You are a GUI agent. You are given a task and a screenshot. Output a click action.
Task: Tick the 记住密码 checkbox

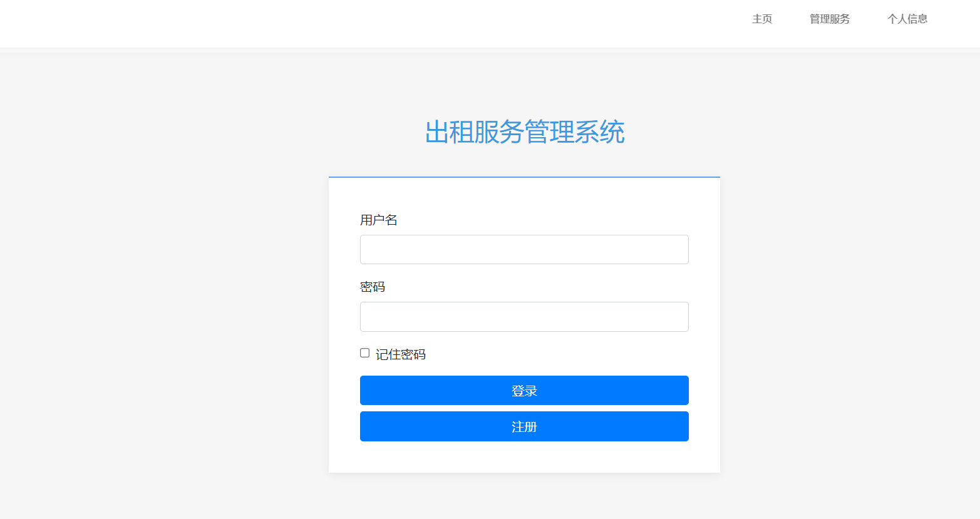(364, 353)
